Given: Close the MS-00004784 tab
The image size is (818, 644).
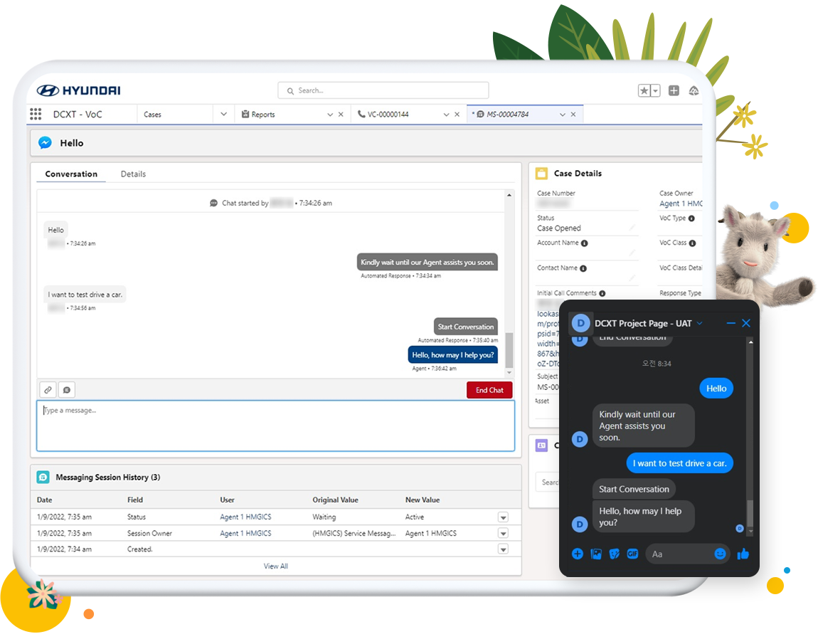Looking at the screenshot, I should click(573, 115).
